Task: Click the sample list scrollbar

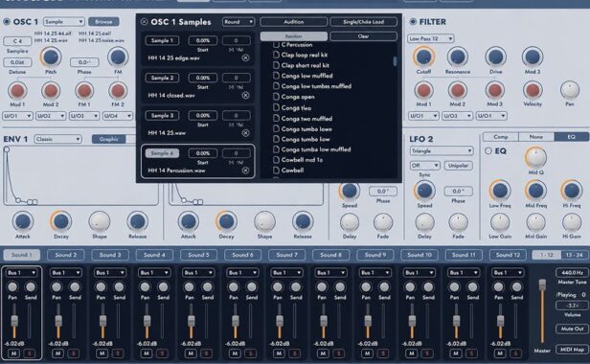Action: coord(395,61)
